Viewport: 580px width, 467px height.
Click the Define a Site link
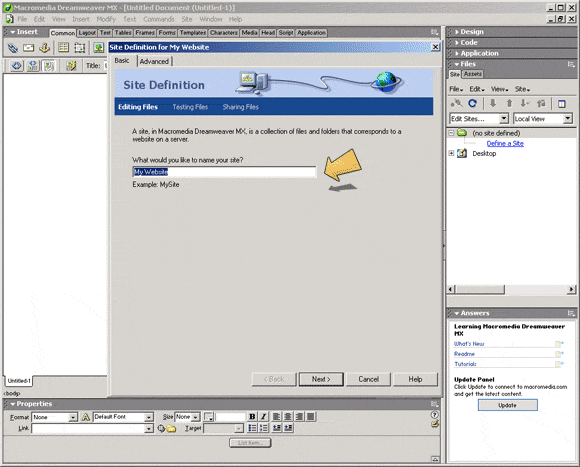pyautogui.click(x=505, y=143)
